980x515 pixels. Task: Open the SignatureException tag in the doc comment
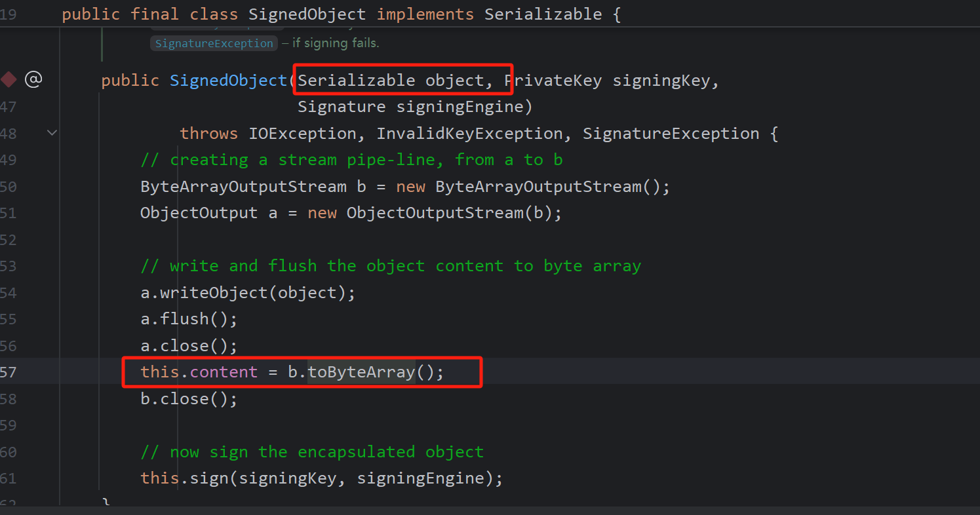[x=214, y=43]
